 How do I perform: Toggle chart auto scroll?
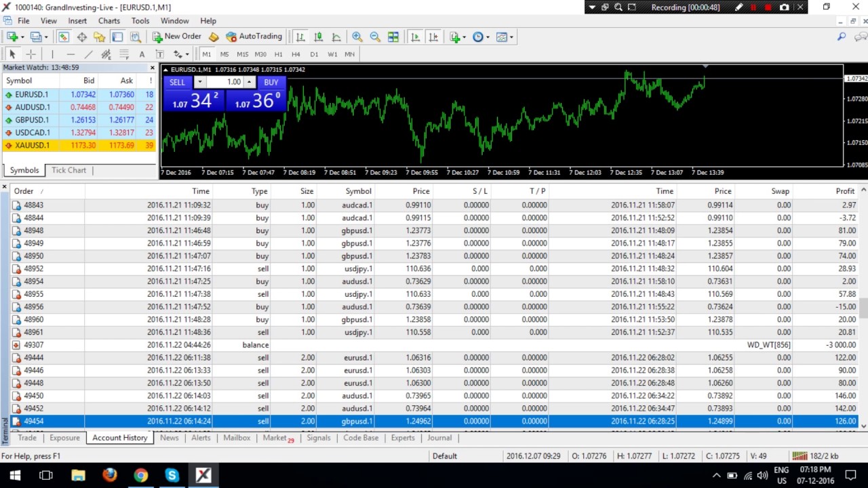pos(415,37)
